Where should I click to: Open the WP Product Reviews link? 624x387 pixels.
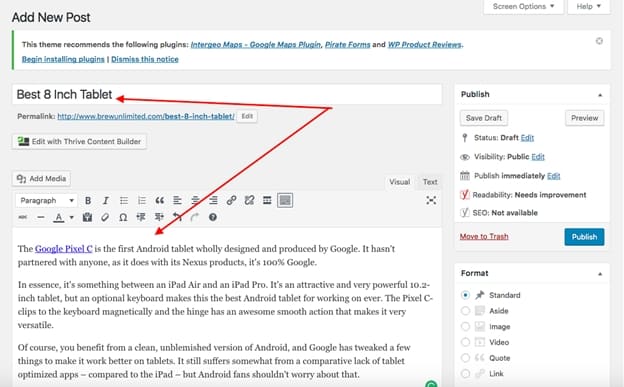(425, 45)
